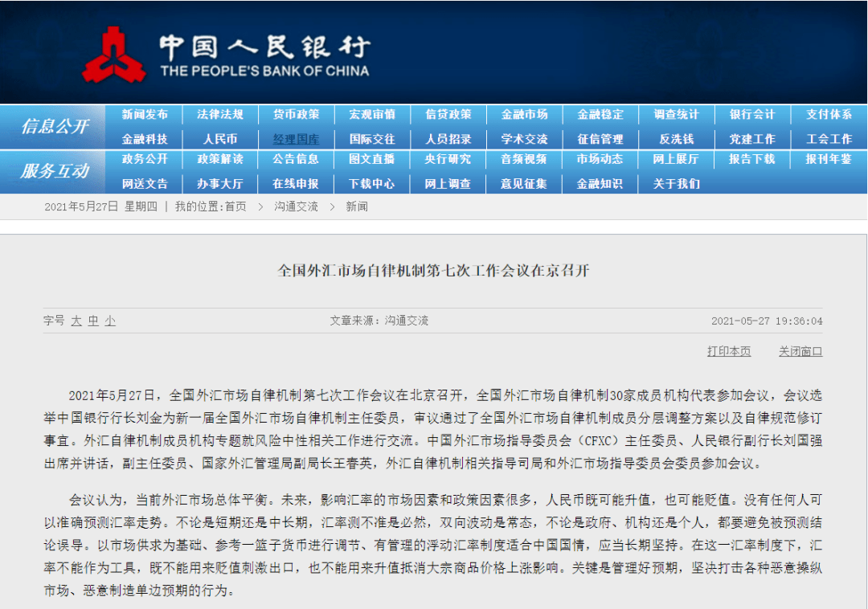Screen dimensions: 868x609
Task: Go to 下载中心 page
Action: coord(371,183)
